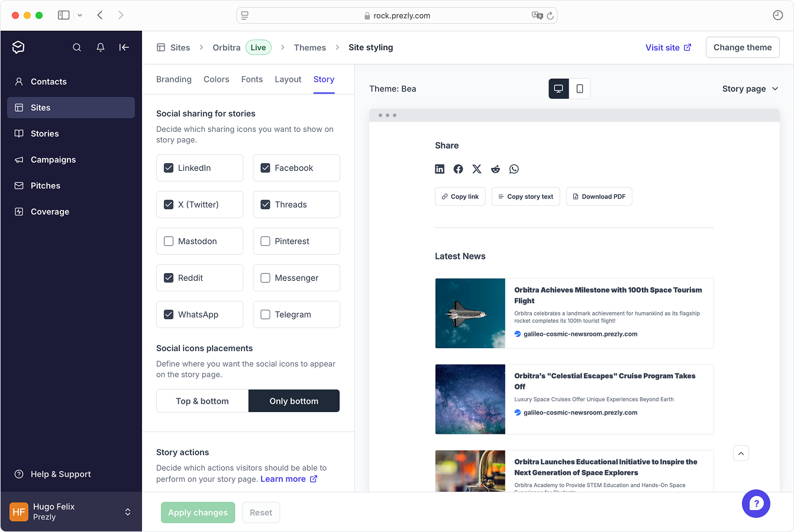
Task: Enable Messenger sharing
Action: 265,278
